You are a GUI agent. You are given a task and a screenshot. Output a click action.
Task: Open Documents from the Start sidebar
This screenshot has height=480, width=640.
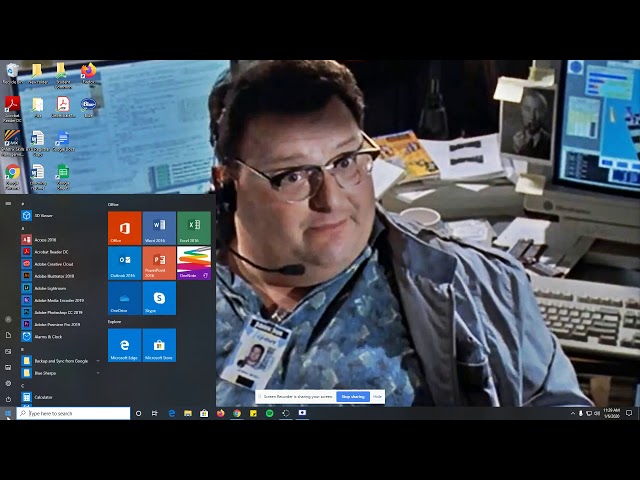pos(8,335)
